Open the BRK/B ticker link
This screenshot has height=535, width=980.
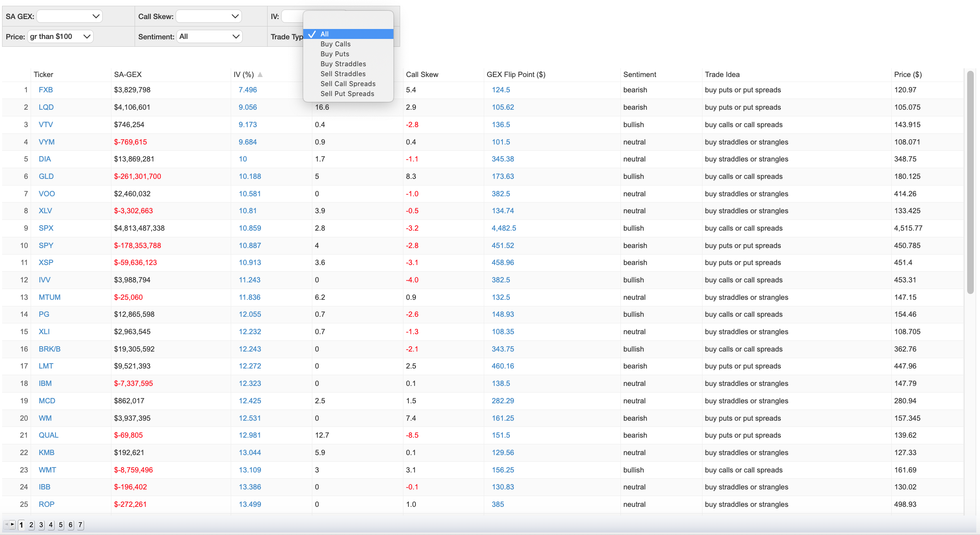point(50,349)
